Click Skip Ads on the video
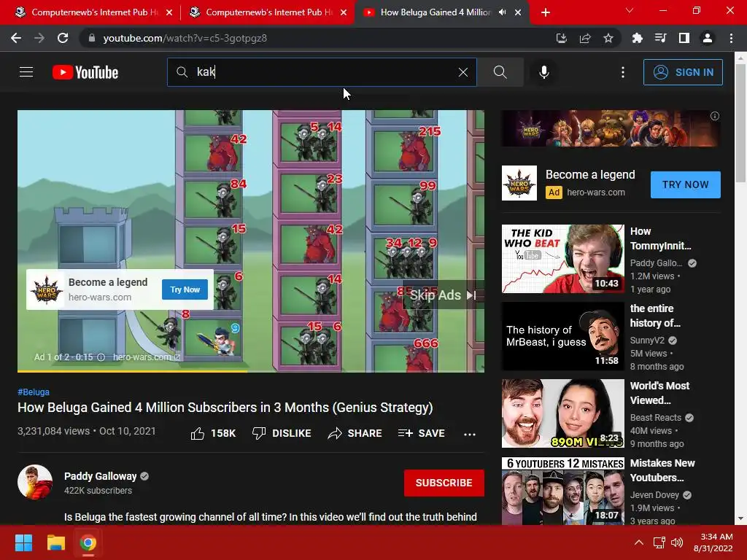The width and height of the screenshot is (747, 560). pos(443,295)
